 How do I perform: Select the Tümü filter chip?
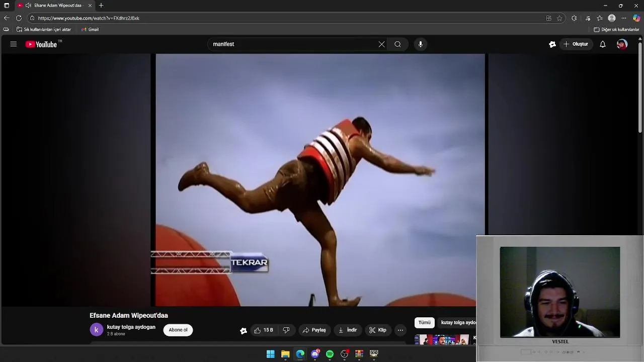425,323
